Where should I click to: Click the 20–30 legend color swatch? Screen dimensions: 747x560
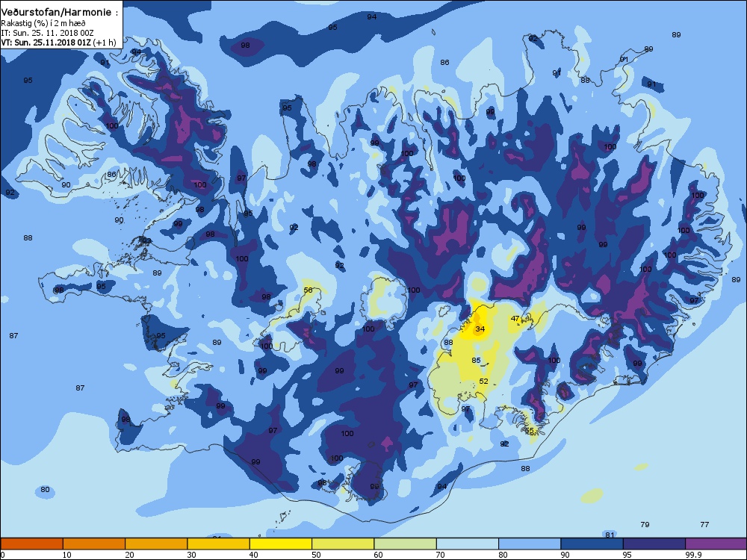click(156, 544)
